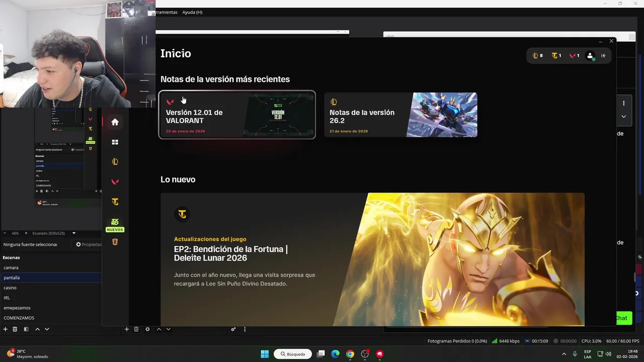The image size is (644, 362).
Task: Move scene up in Escenas list
Action: 37,329
